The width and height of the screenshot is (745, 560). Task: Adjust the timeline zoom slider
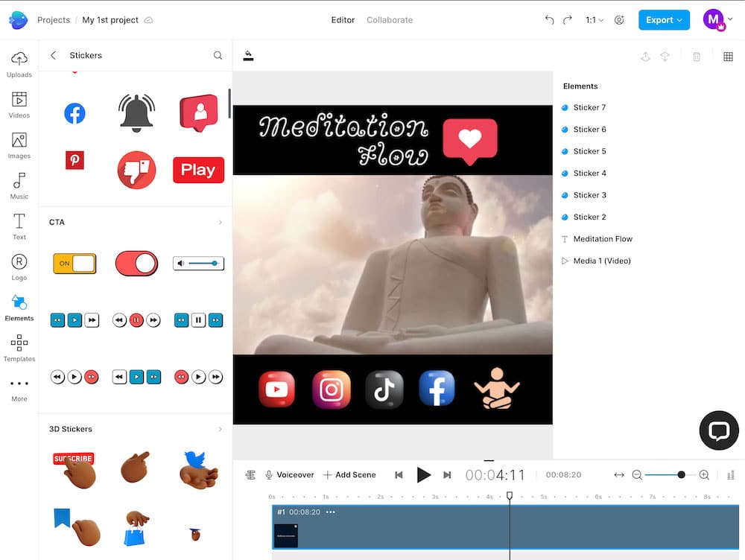681,474
